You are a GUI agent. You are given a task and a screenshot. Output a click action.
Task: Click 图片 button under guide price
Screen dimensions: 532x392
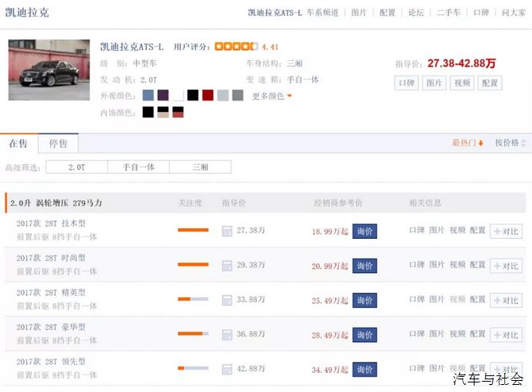pos(434,83)
